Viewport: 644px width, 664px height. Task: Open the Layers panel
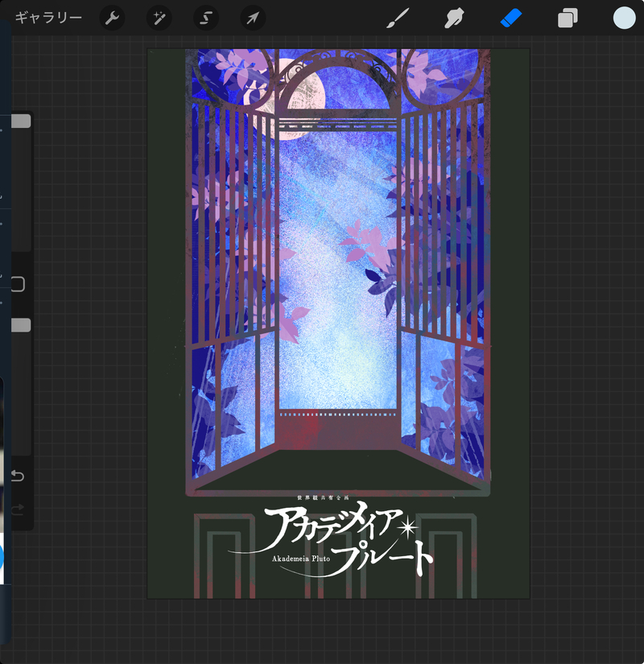click(x=568, y=19)
